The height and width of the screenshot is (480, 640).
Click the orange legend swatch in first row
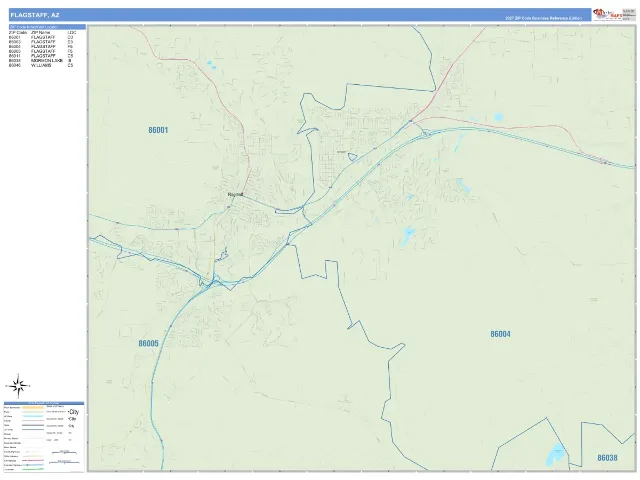(33, 407)
